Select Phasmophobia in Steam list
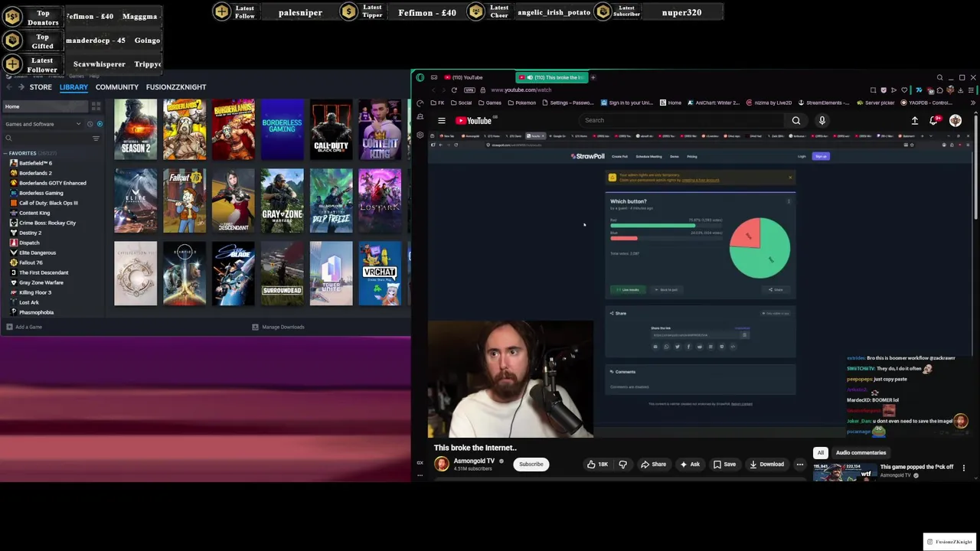Image resolution: width=980 pixels, height=551 pixels. (x=36, y=312)
